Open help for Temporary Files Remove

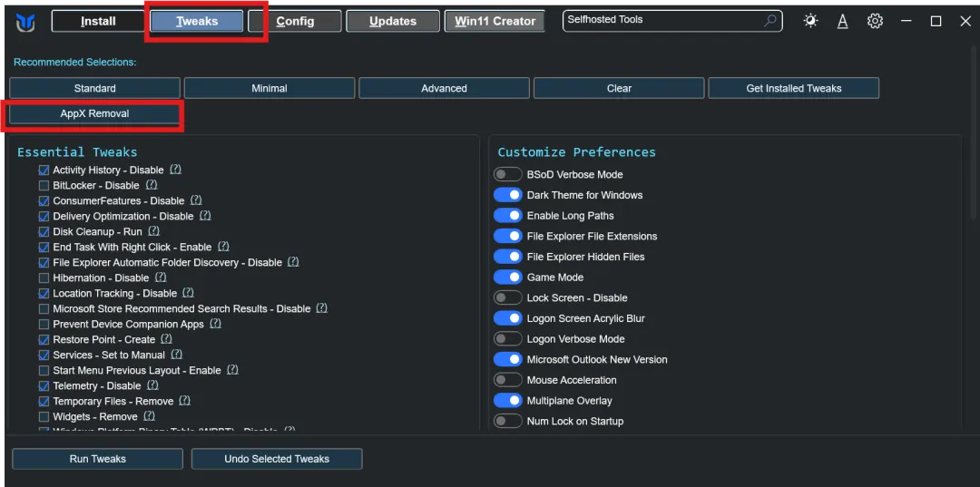point(184,400)
